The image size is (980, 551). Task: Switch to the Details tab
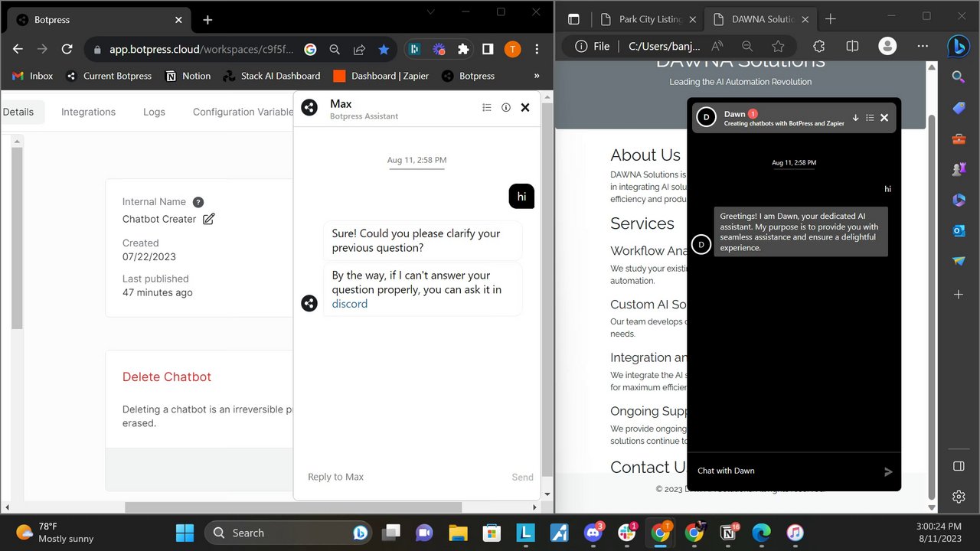point(18,112)
